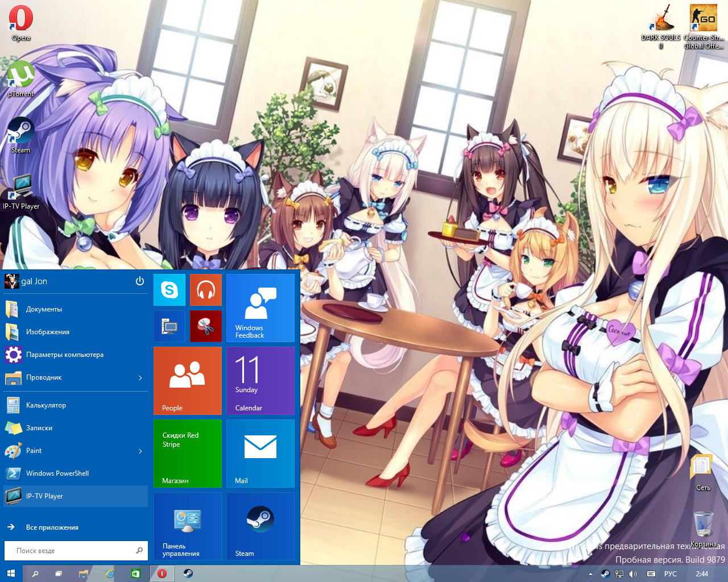Click the power button in Start menu
The height and width of the screenshot is (582, 728).
(140, 281)
